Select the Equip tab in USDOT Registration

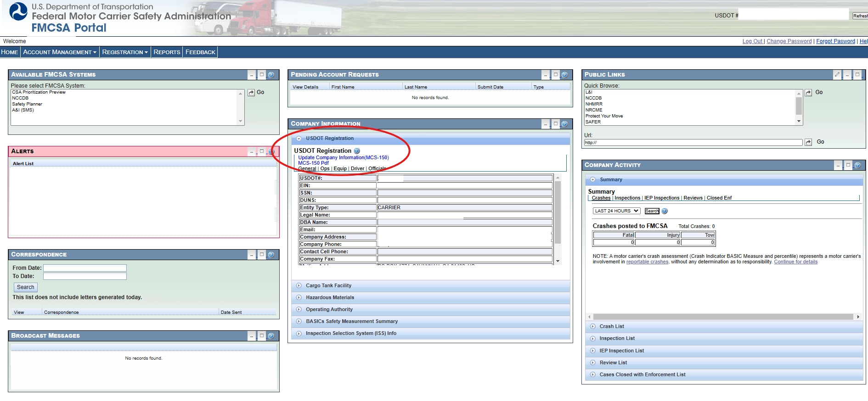tap(340, 169)
